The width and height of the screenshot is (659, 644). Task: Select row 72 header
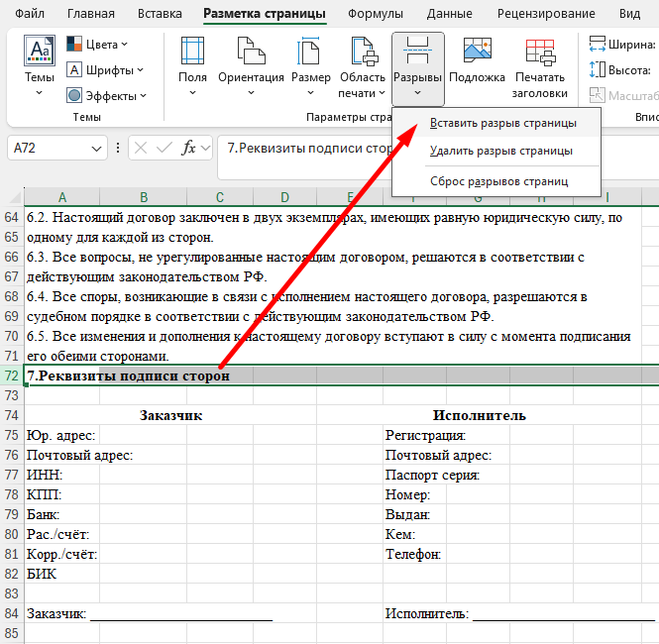tap(11, 376)
